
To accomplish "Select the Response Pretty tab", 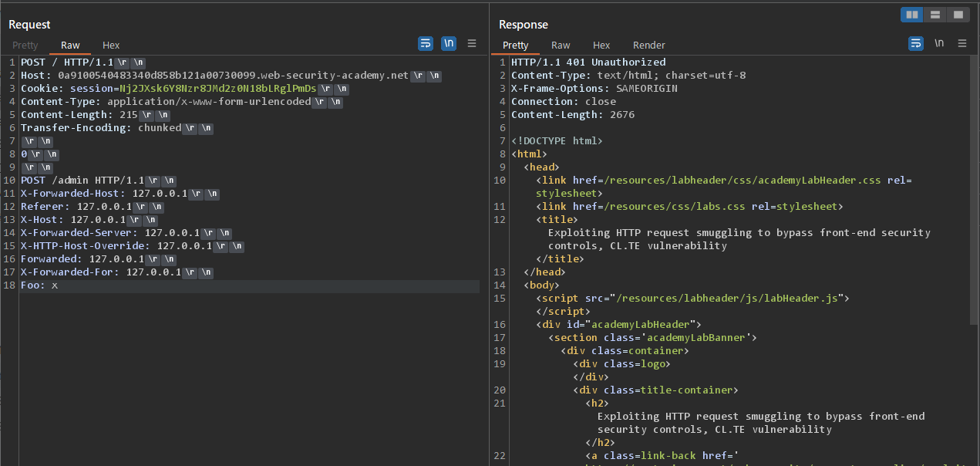I will tap(516, 46).
